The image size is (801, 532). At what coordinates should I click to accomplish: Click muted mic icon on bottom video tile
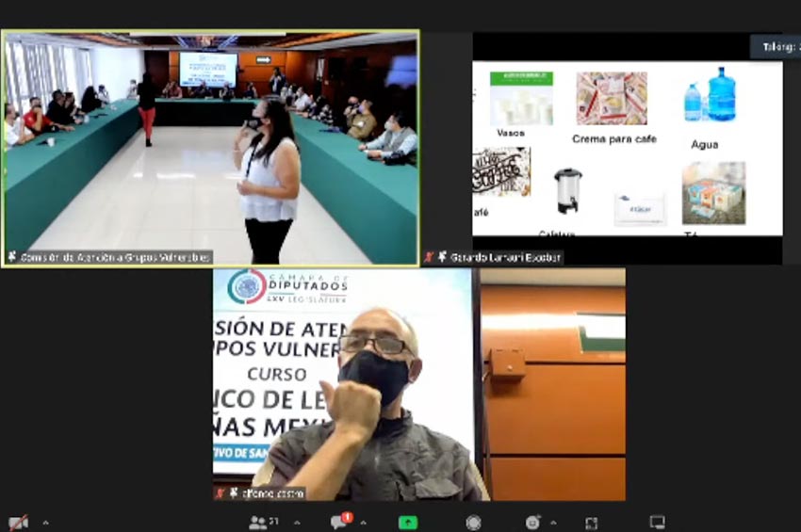(x=221, y=492)
